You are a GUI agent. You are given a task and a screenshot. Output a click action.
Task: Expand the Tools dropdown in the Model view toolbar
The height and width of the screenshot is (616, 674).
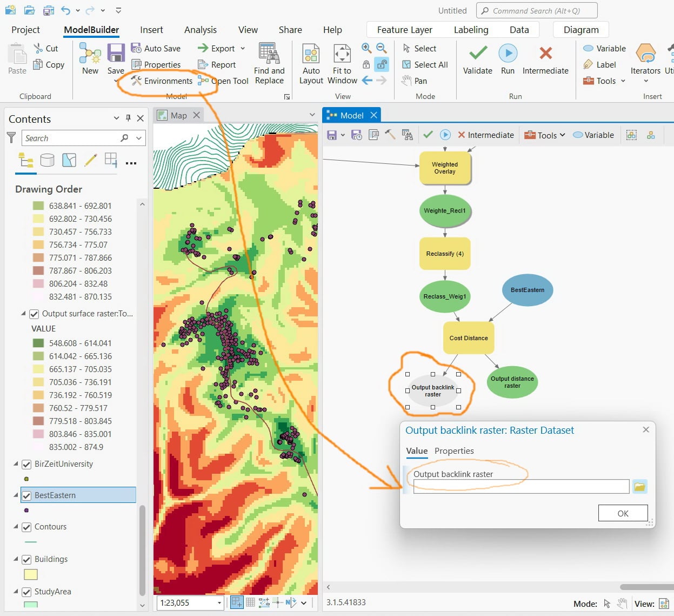[545, 135]
